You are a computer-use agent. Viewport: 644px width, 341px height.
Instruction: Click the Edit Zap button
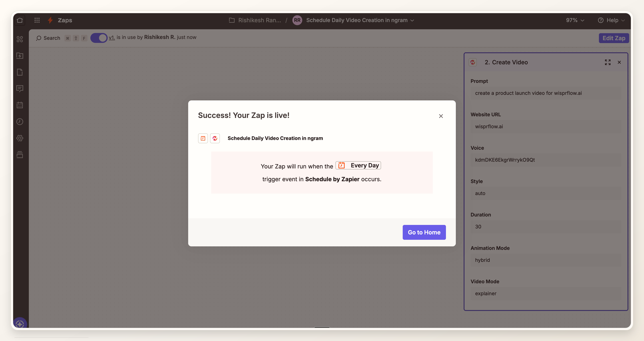[614, 38]
